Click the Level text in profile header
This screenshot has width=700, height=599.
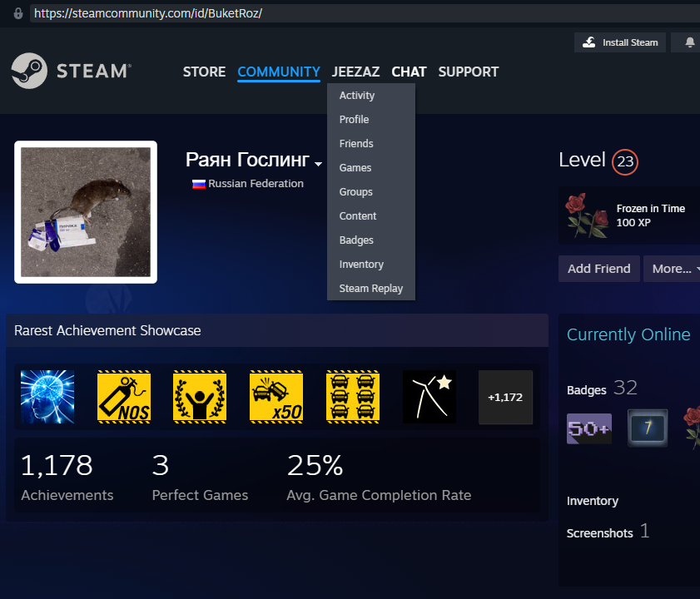(582, 161)
